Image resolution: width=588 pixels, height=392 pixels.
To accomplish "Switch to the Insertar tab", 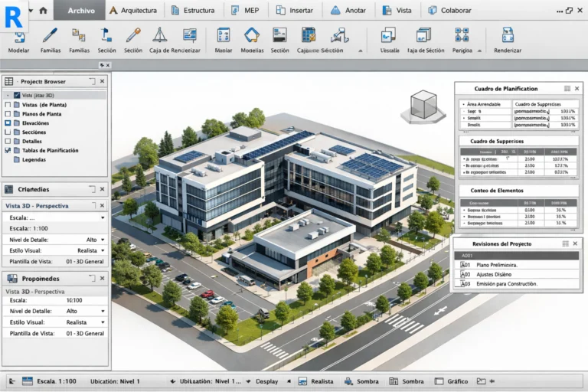I will coord(295,11).
